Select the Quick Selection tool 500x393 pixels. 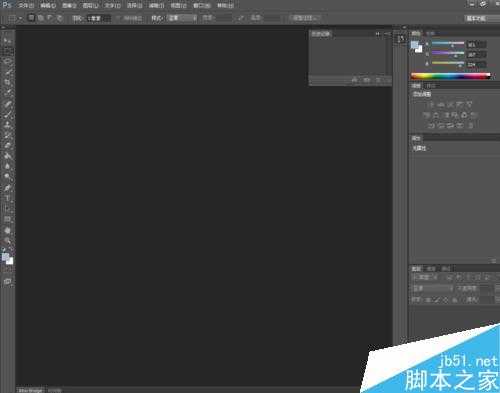click(7, 72)
